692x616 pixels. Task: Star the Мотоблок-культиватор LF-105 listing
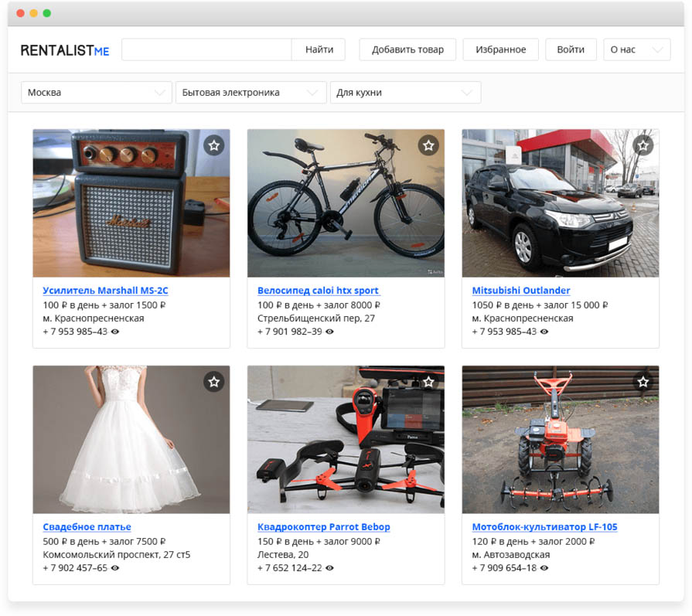[643, 381]
